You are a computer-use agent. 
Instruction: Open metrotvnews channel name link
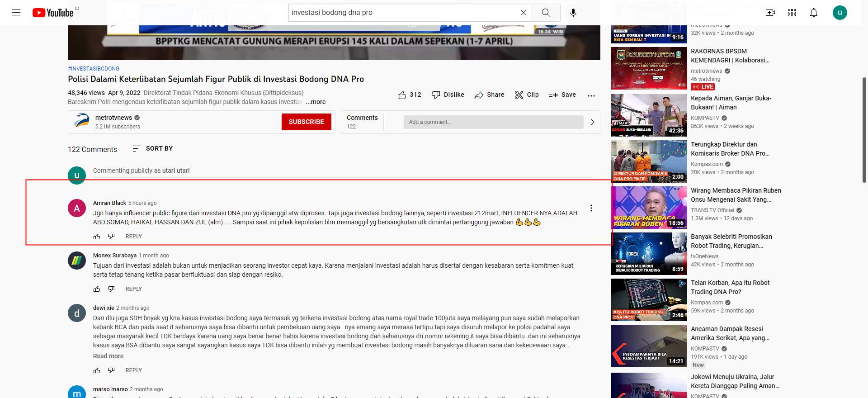pos(113,118)
